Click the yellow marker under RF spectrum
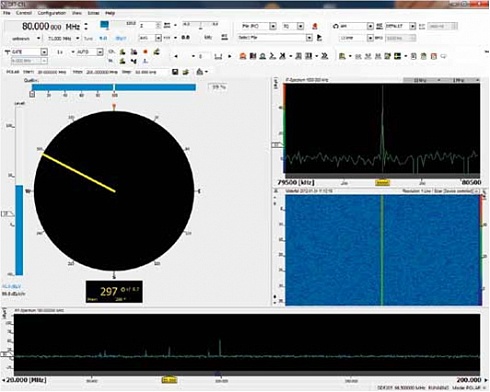The height and width of the screenshot is (392, 490). coord(169,380)
